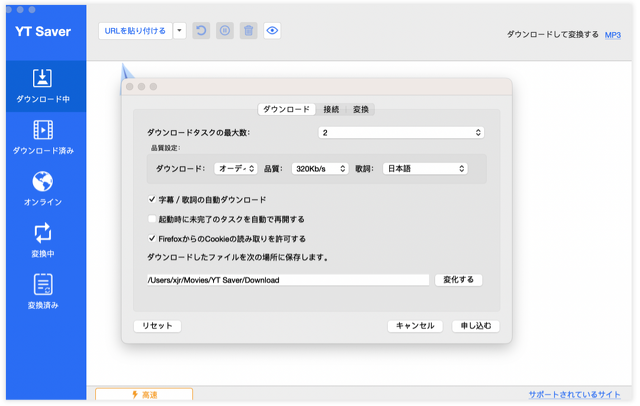Switch to the 接続 tab

coord(331,109)
